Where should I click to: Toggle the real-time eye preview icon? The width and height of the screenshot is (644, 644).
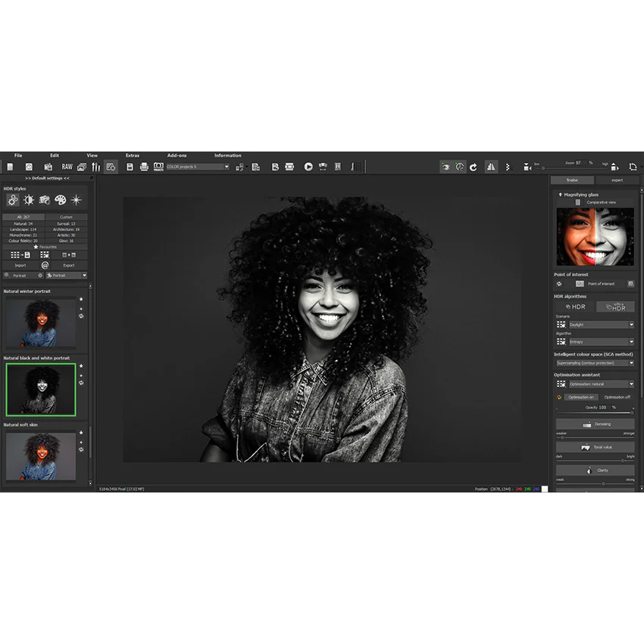[445, 167]
